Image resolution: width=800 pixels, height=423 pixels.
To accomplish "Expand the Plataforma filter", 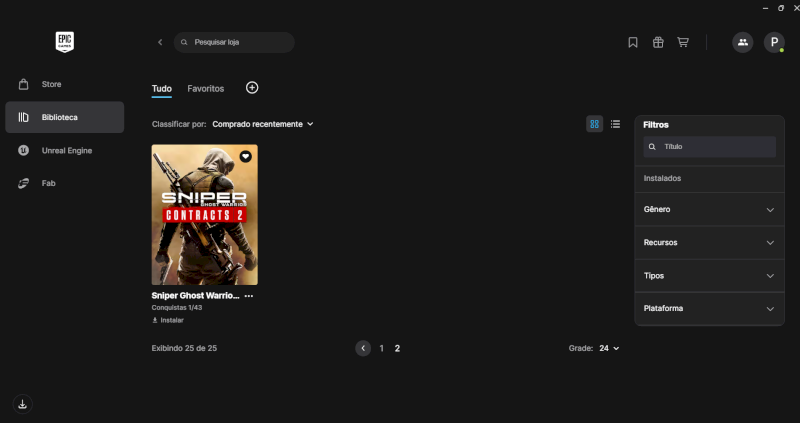I will [x=709, y=309].
